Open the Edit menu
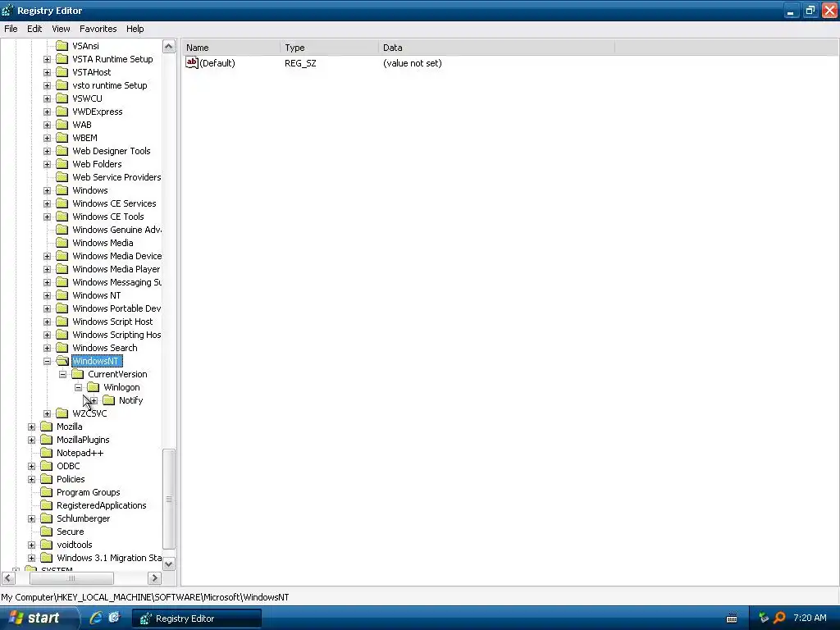Viewport: 840px width, 630px height. (34, 29)
